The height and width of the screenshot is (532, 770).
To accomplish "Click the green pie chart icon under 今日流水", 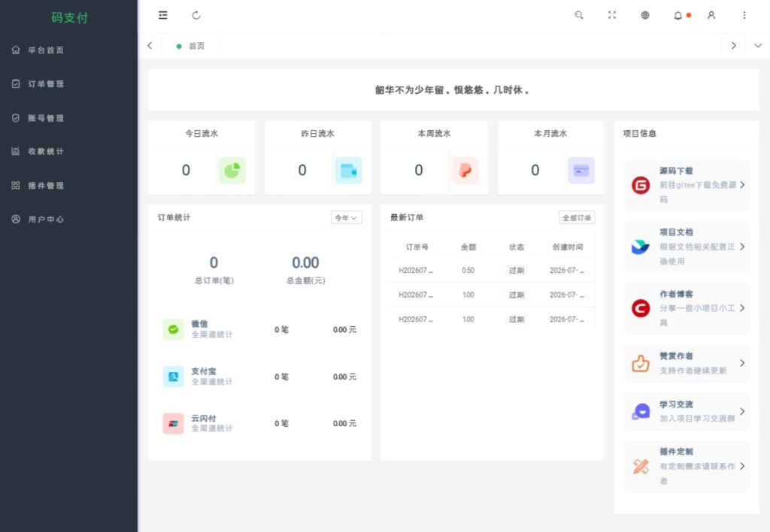I will point(232,171).
